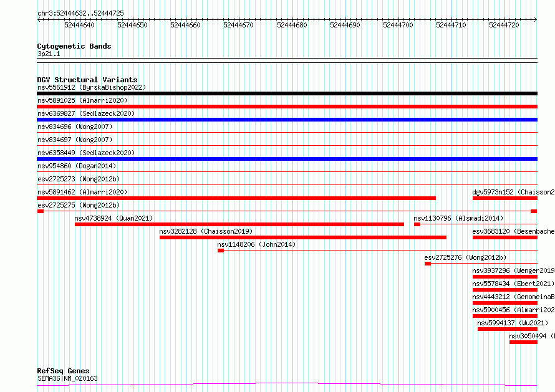Select the blue nsv6358449 variant bar

[x=287, y=159]
